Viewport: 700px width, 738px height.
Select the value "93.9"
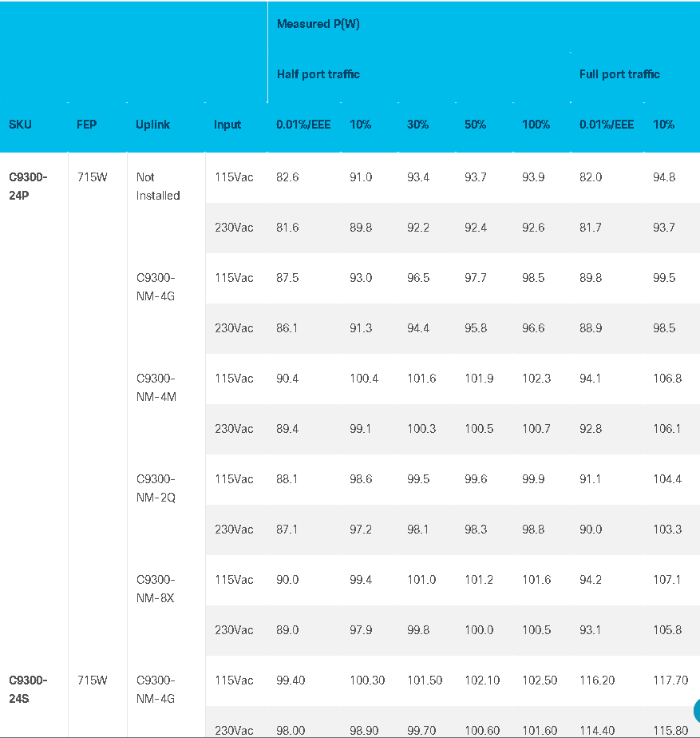533,177
